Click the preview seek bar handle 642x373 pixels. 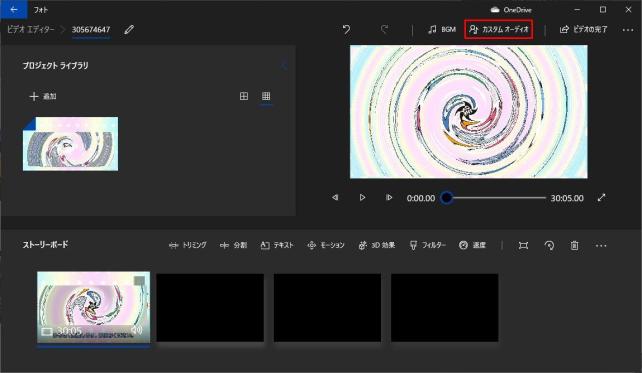447,198
